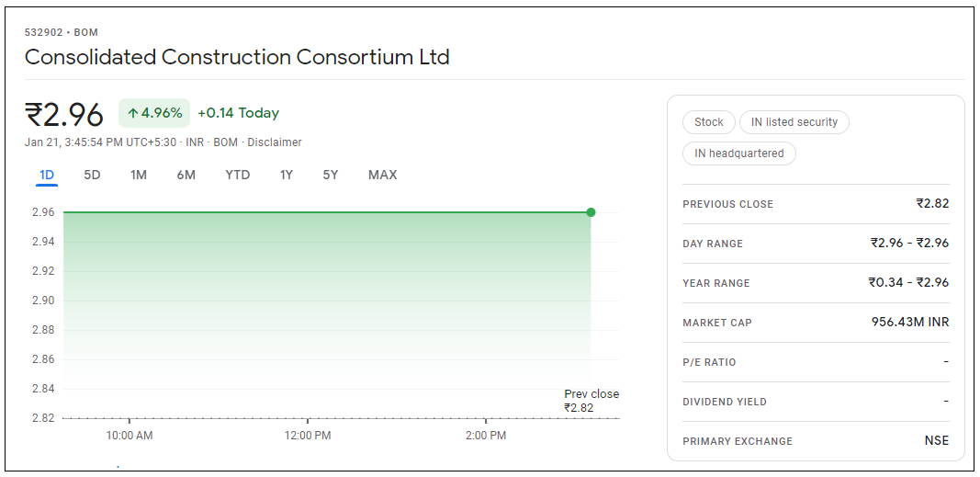Click the company name heading

pos(237,57)
